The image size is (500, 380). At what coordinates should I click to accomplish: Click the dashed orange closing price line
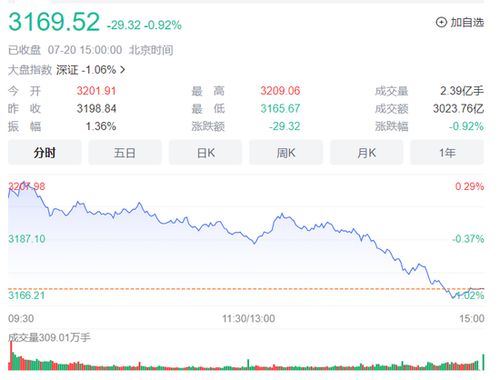246,289
